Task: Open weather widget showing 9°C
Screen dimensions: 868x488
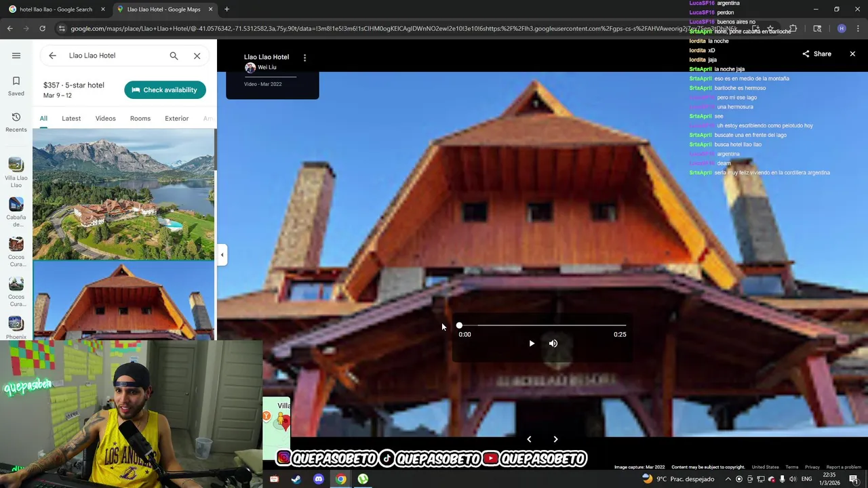Action: point(678,479)
